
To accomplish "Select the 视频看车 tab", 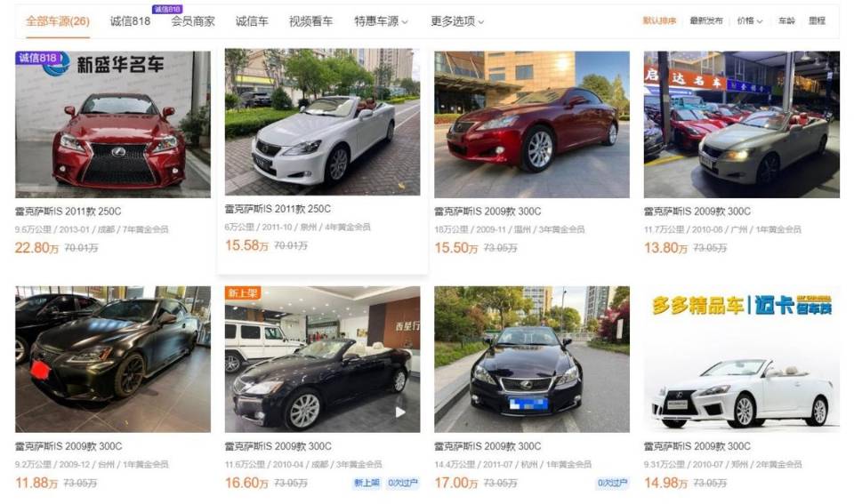I will (x=310, y=21).
